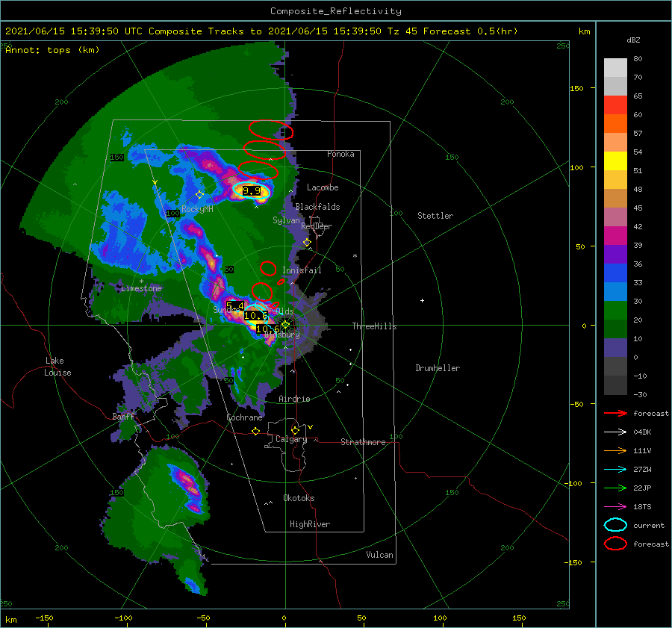Click the red 'forecast' ellipse legend symbol

615,544
